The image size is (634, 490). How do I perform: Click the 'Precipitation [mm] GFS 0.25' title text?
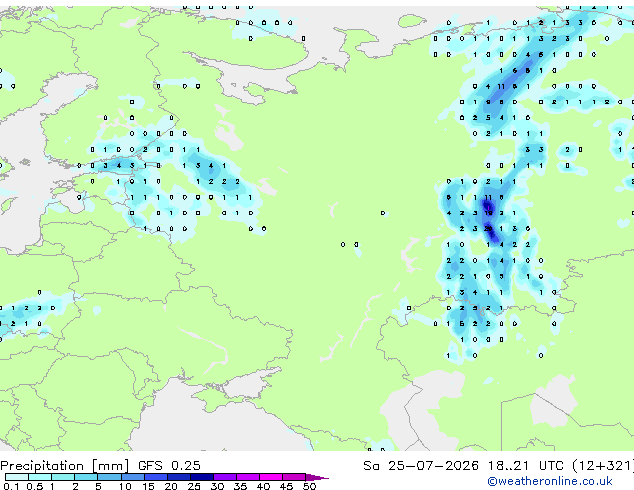(100, 466)
